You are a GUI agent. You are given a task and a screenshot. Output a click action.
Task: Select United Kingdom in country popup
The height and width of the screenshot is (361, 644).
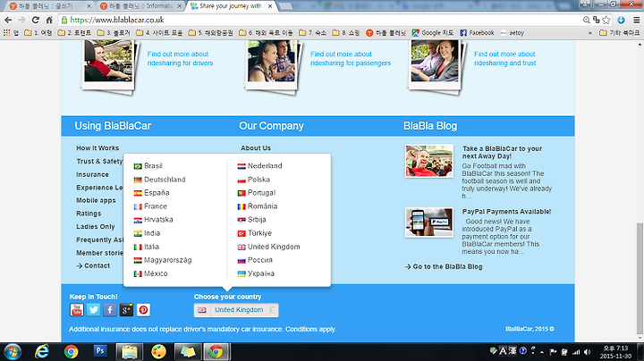pos(268,247)
